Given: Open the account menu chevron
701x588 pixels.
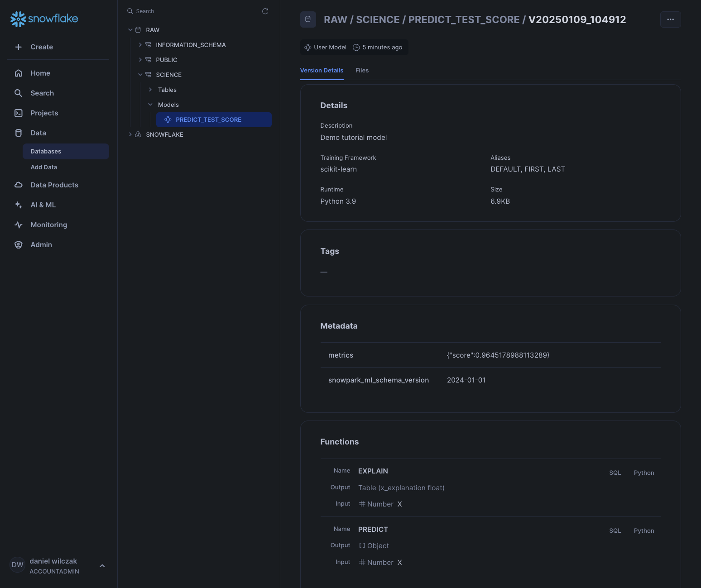Looking at the screenshot, I should coord(102,566).
